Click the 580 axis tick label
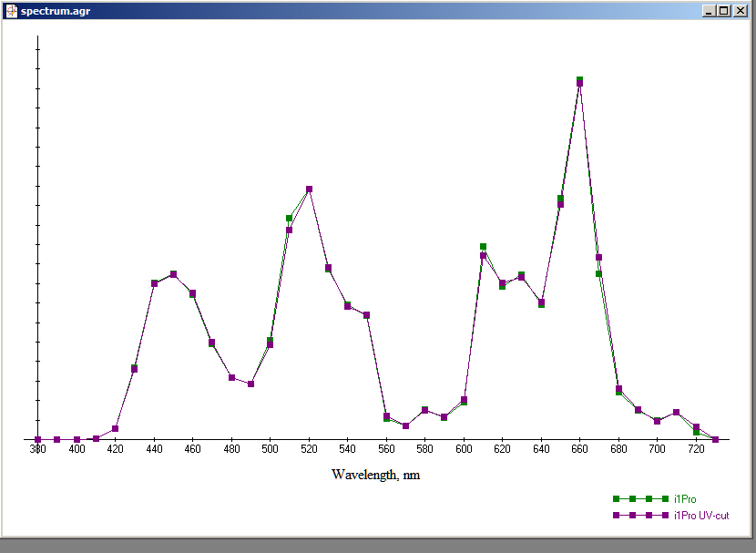Image resolution: width=756 pixels, height=553 pixels. click(x=424, y=449)
